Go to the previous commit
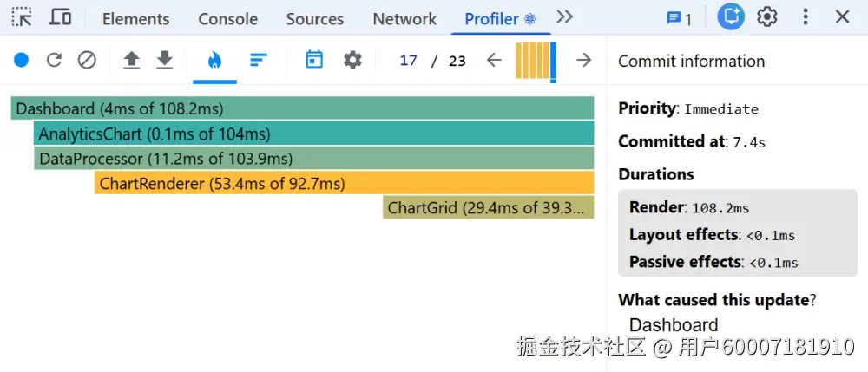Viewport: 868px width, 372px height. (494, 60)
